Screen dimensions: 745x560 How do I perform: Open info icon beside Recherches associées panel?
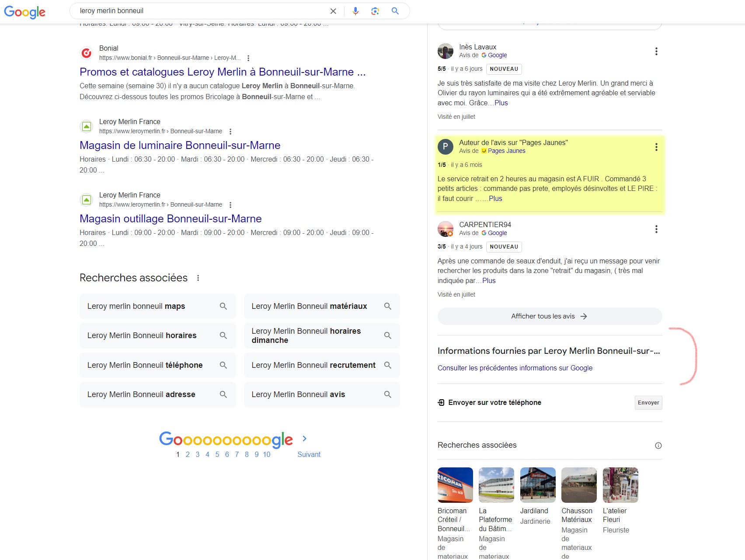click(x=658, y=446)
